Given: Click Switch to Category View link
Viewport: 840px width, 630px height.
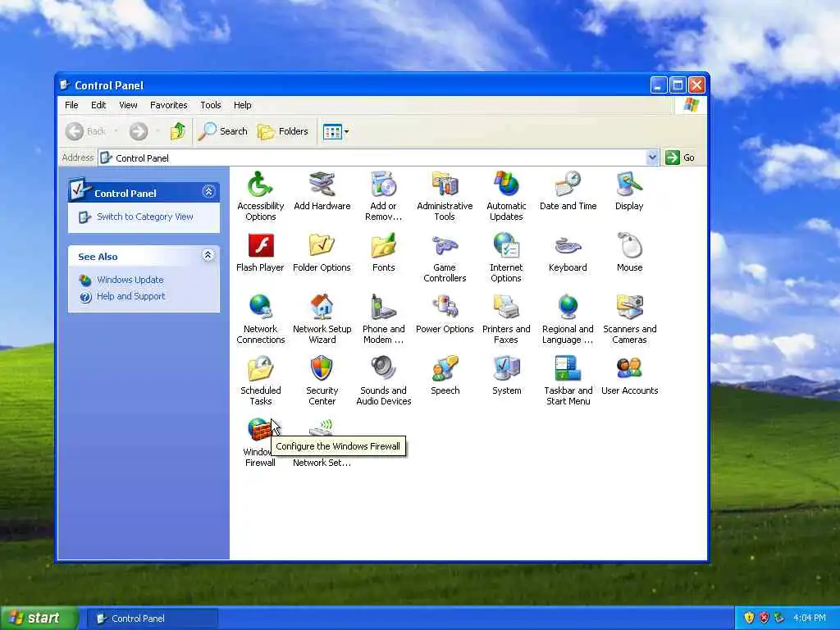Looking at the screenshot, I should tap(144, 217).
